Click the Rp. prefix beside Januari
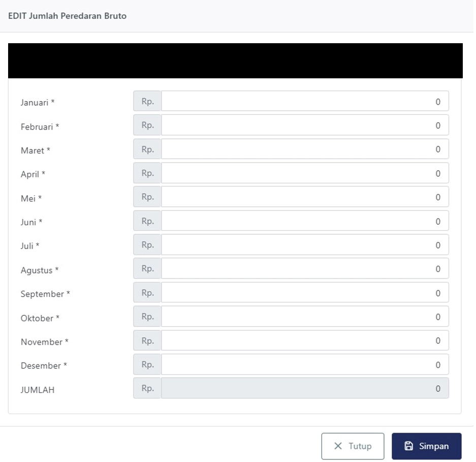Image resolution: width=476 pixels, height=462 pixels. [147, 102]
